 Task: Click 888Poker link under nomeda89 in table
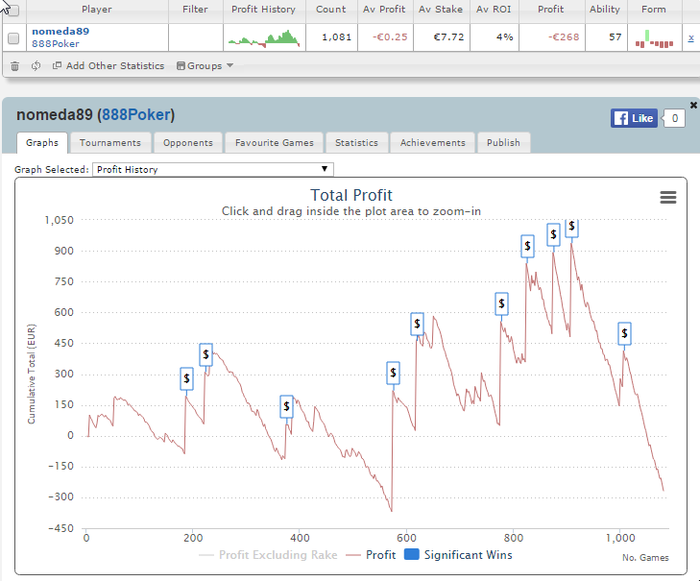click(55, 44)
